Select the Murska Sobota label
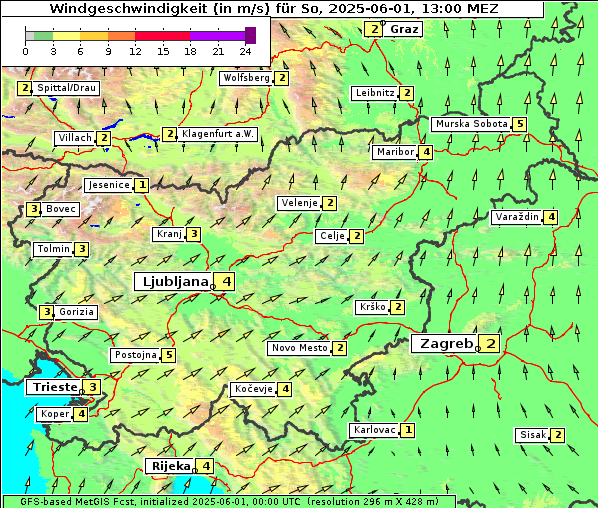Viewport: 598px width, 508px height. [x=471, y=124]
